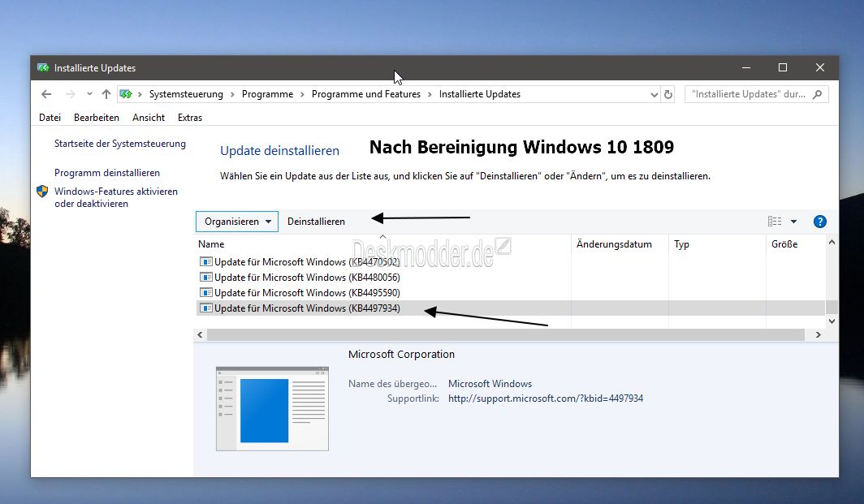Viewport: 864px width, 504px height.
Task: Open the Extras menu
Action: (189, 118)
